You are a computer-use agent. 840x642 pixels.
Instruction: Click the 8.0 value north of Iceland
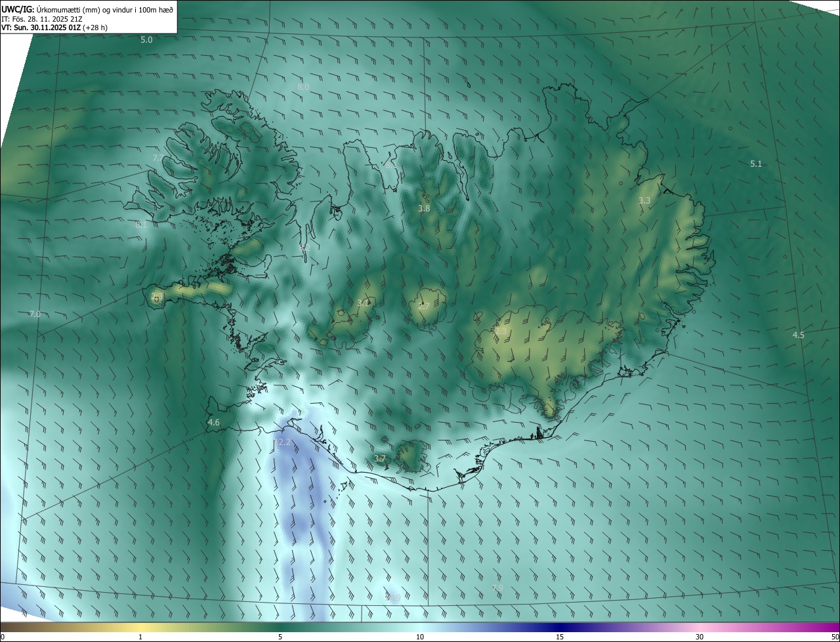[303, 87]
